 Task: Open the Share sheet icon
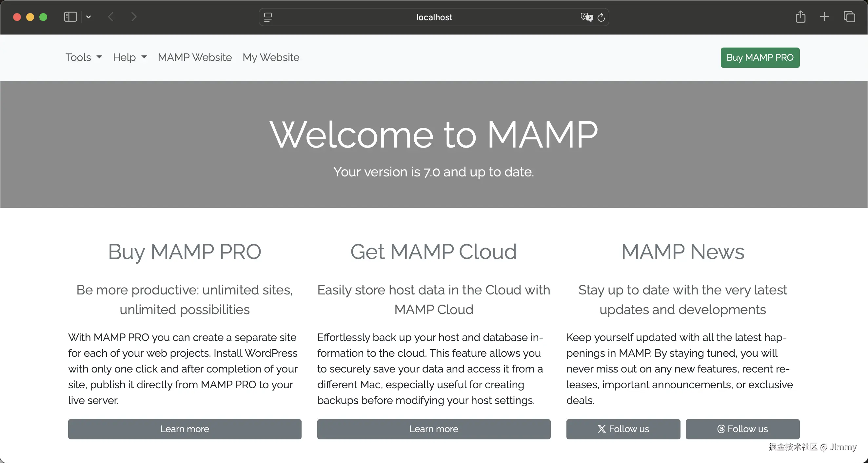click(x=800, y=17)
